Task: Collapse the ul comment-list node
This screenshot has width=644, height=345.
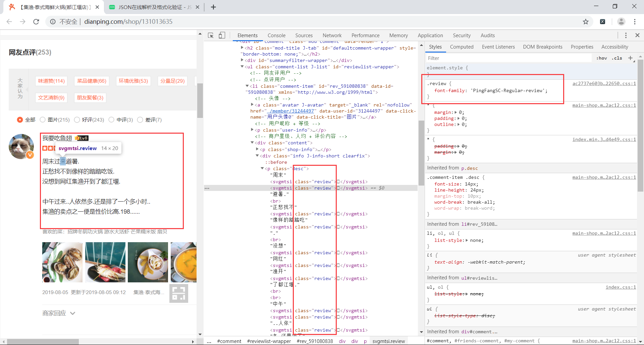Action: coord(242,67)
